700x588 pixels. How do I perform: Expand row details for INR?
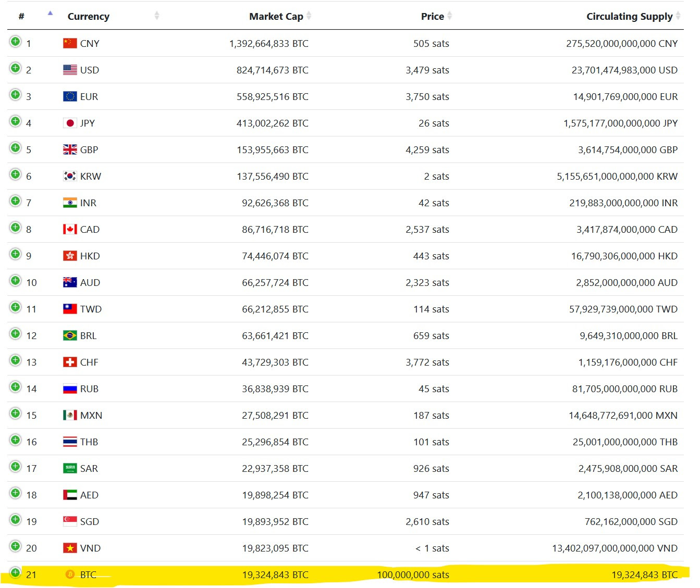coord(16,201)
